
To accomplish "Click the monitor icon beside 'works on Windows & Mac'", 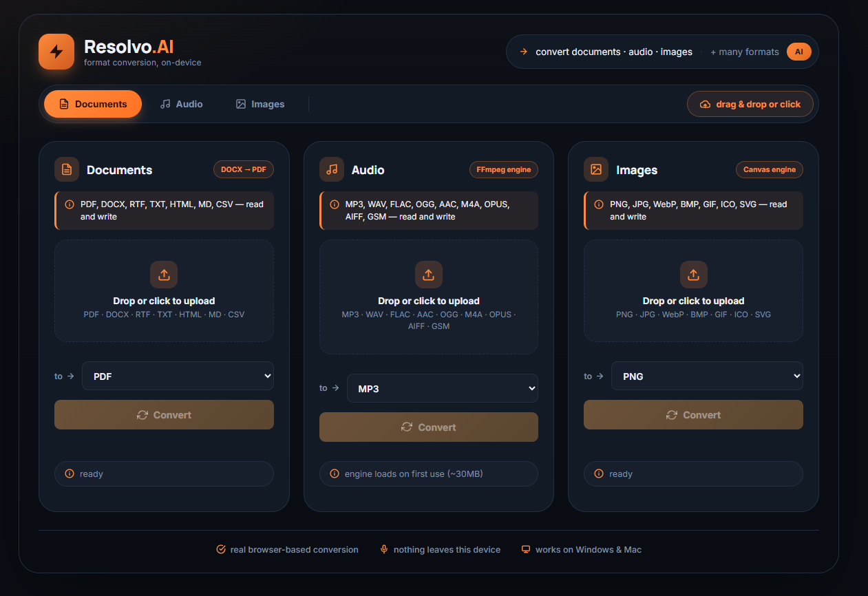I will point(526,549).
